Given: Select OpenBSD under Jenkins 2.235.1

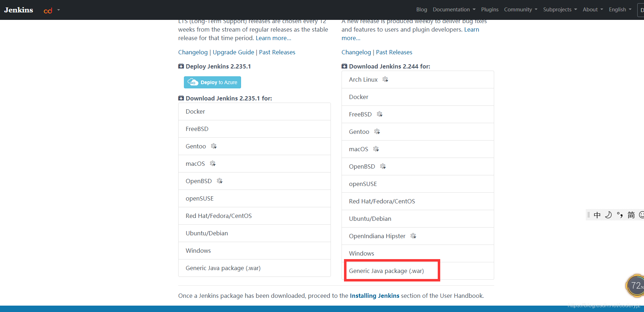Looking at the screenshot, I should click(x=255, y=181).
